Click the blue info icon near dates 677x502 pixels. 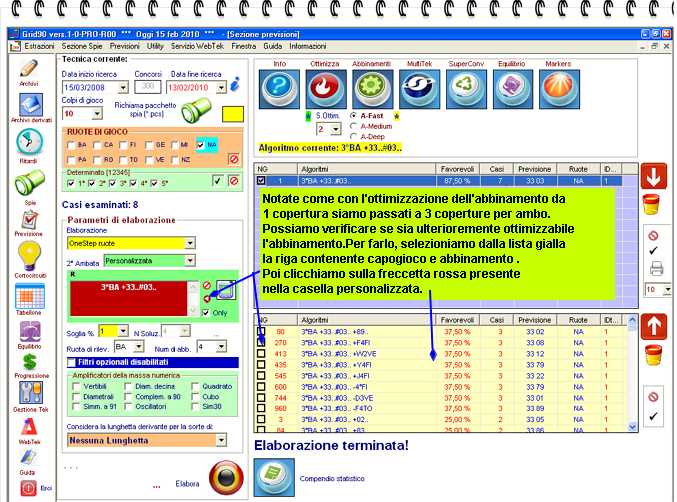tap(235, 84)
